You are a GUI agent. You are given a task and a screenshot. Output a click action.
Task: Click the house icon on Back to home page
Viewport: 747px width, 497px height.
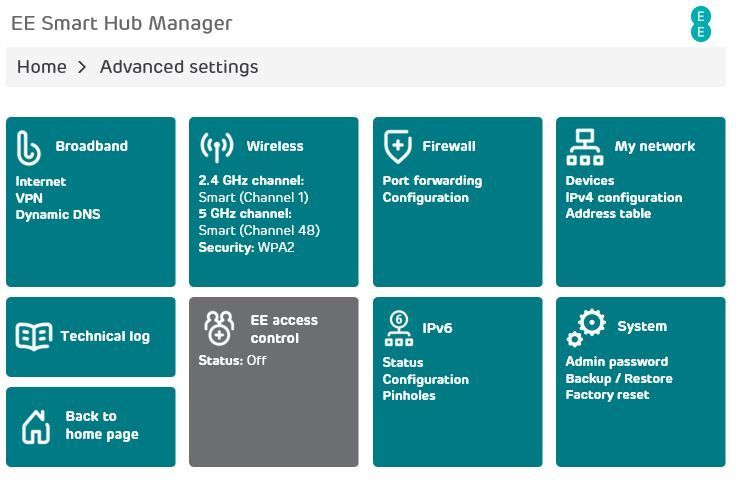(36, 426)
